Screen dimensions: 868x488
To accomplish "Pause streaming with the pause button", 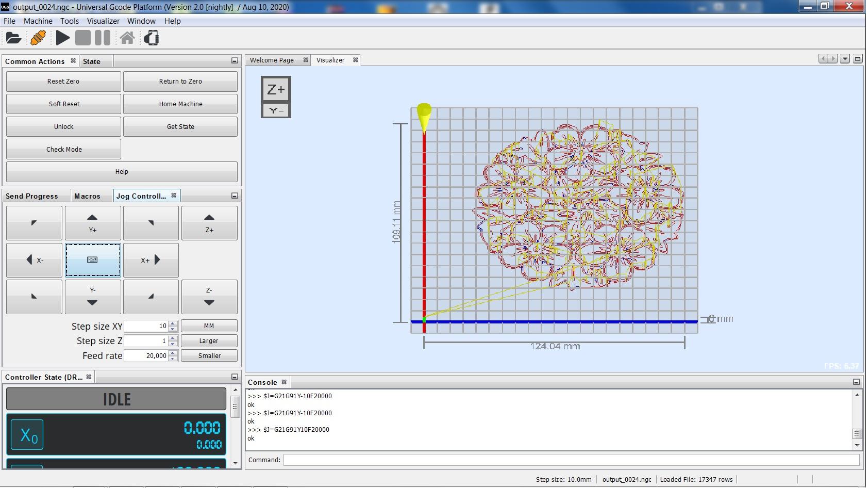I will point(103,38).
